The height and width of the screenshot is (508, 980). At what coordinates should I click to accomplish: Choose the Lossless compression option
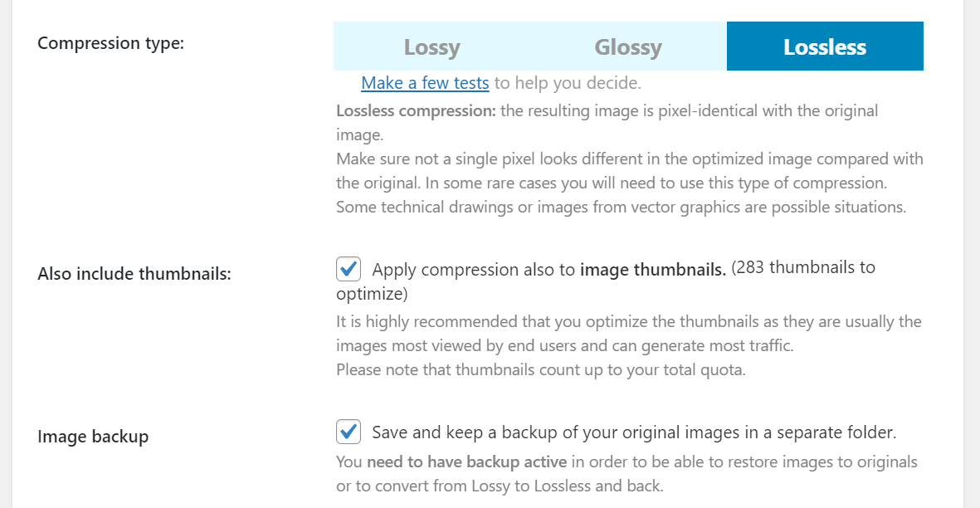click(825, 46)
